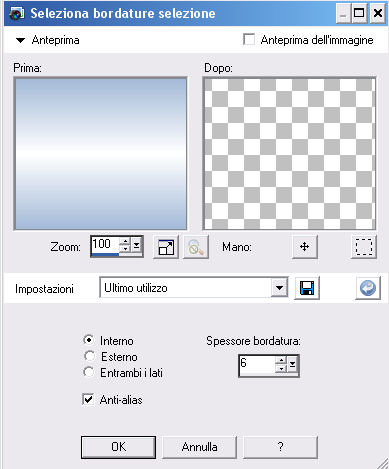Open help with the ? button
The height and width of the screenshot is (469, 389).
click(x=280, y=447)
